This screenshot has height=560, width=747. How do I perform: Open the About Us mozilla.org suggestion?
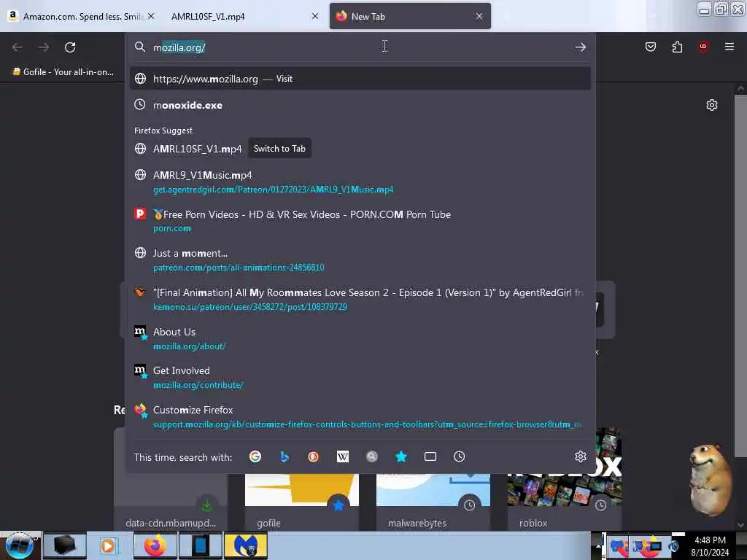(x=360, y=338)
